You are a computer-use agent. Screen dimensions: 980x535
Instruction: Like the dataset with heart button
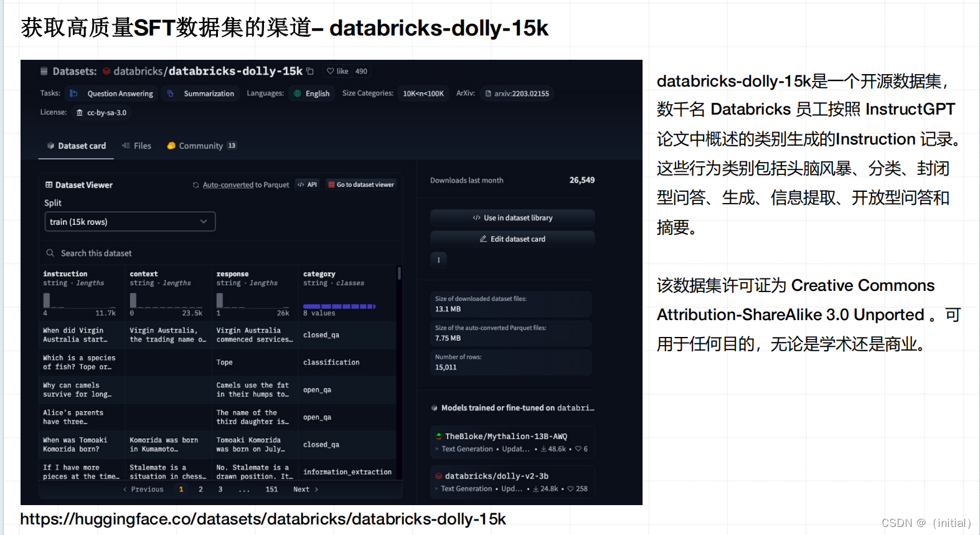point(338,71)
